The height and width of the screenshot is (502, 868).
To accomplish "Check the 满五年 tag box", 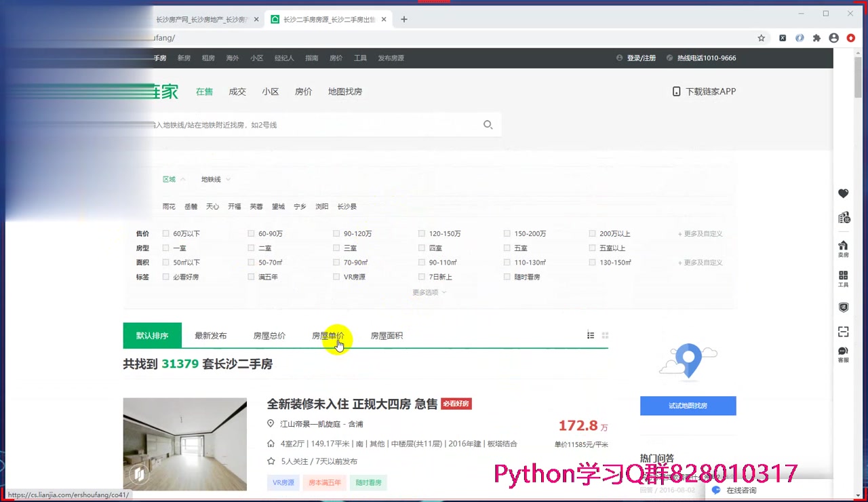I will point(251,277).
